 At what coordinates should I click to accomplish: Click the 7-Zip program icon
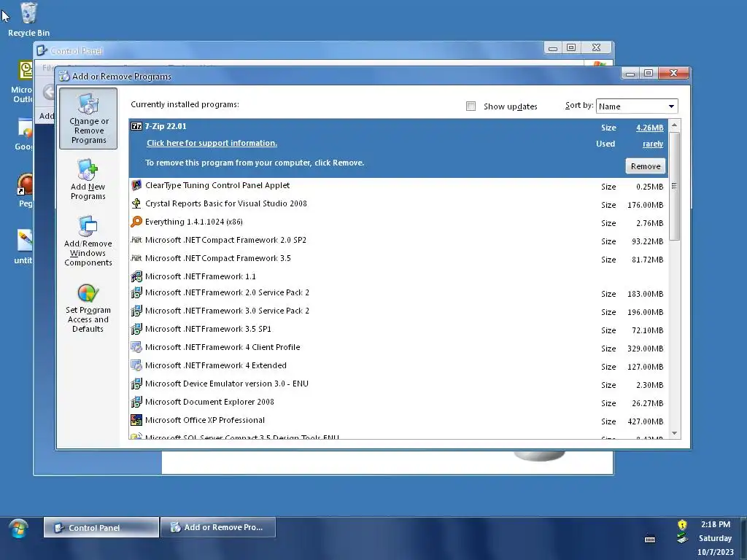136,126
